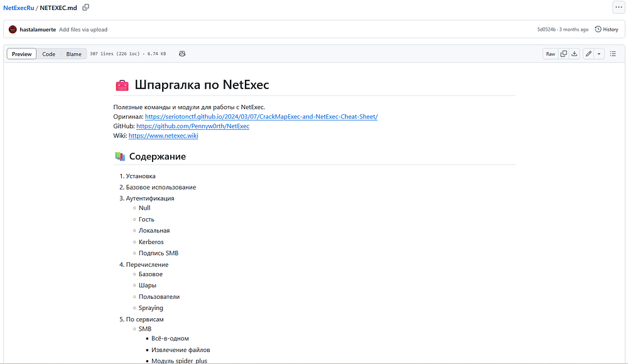
Task: Visit the netexec.wiki link
Action: (x=163, y=136)
